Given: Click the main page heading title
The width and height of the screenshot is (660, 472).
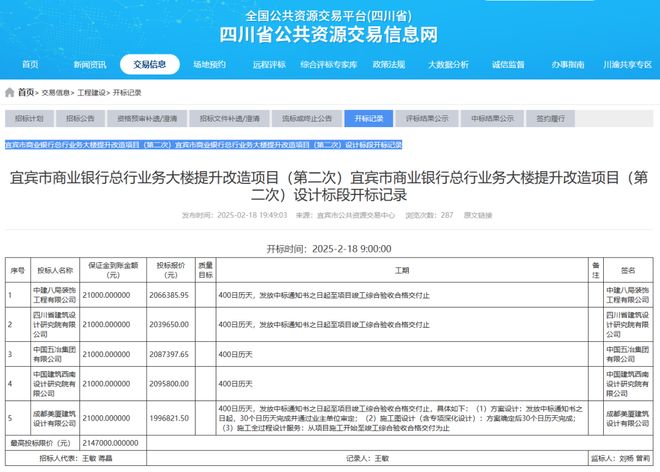Looking at the screenshot, I should pos(329,186).
